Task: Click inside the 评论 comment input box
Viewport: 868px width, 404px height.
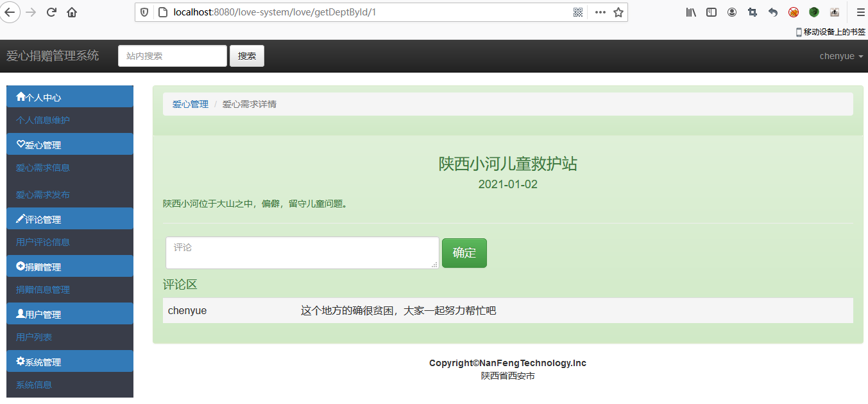Action: [x=302, y=252]
